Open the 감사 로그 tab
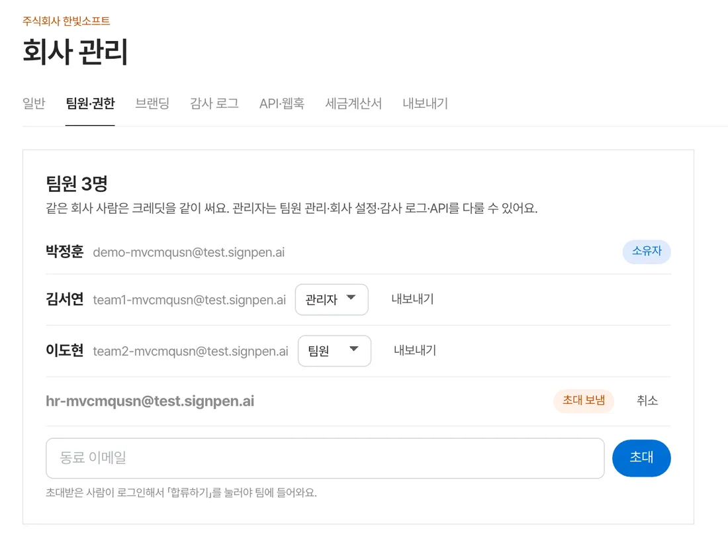 [x=214, y=103]
